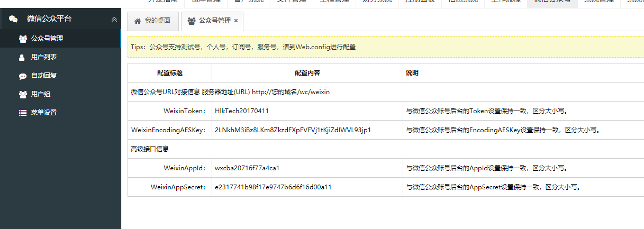Click the 2LNkhM3iBz8LKm8 AES key value

coord(293,130)
